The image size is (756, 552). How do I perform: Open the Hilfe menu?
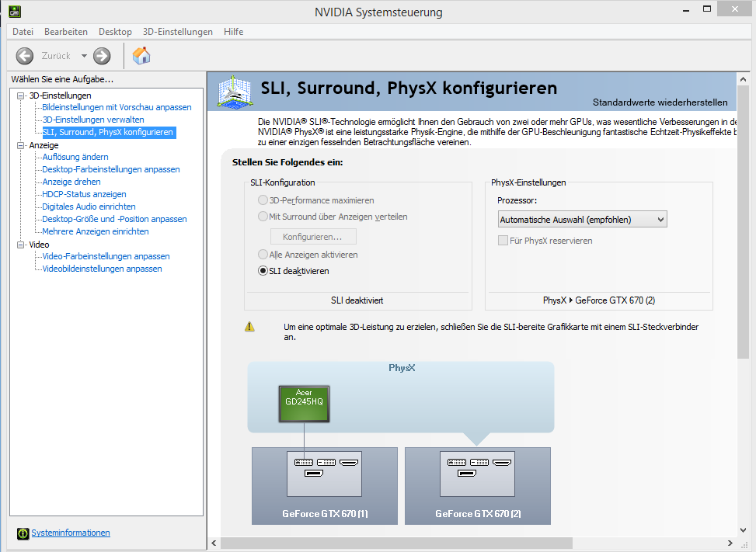click(233, 32)
